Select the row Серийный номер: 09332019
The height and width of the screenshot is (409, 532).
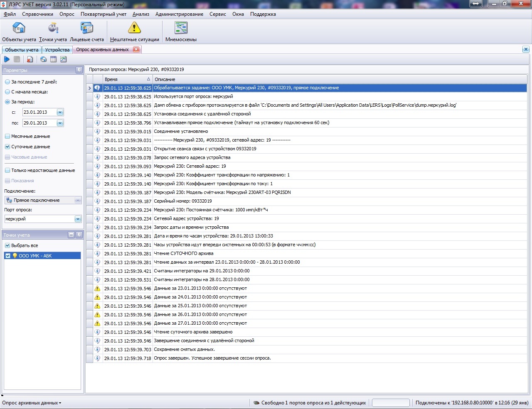pos(307,201)
